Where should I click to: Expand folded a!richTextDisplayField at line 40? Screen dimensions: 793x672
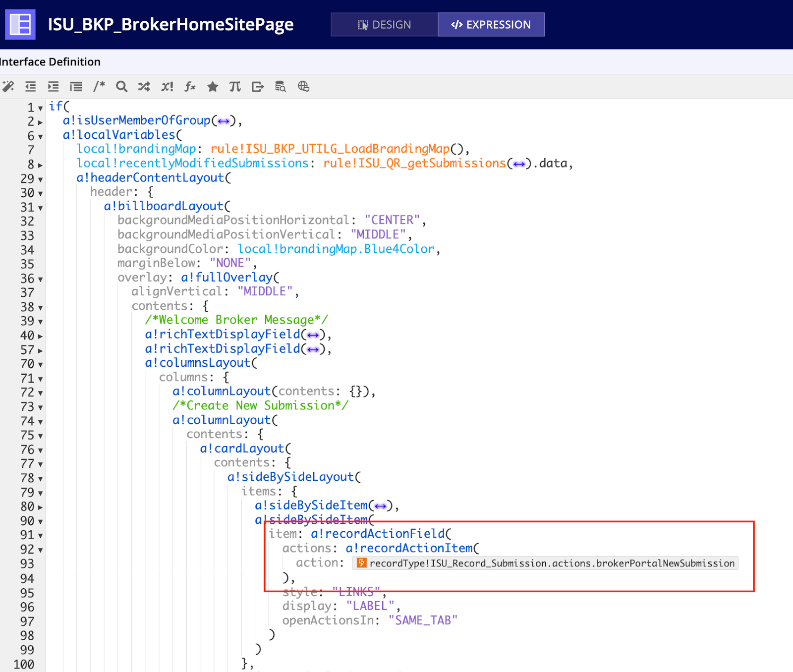pyautogui.click(x=40, y=336)
